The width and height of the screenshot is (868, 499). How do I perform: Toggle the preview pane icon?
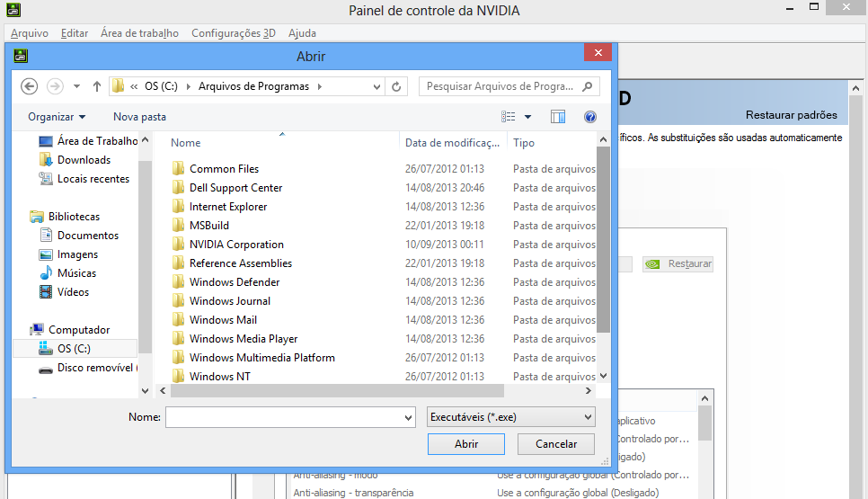click(x=558, y=117)
